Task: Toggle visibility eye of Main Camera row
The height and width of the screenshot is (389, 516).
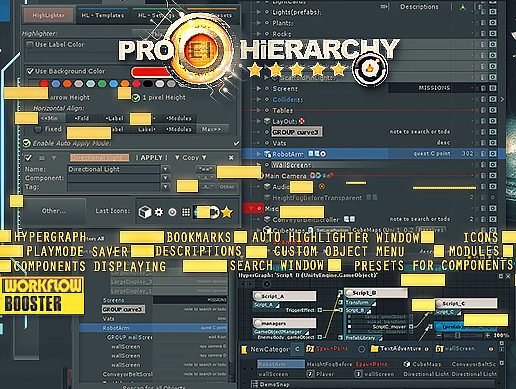Action: pos(493,176)
